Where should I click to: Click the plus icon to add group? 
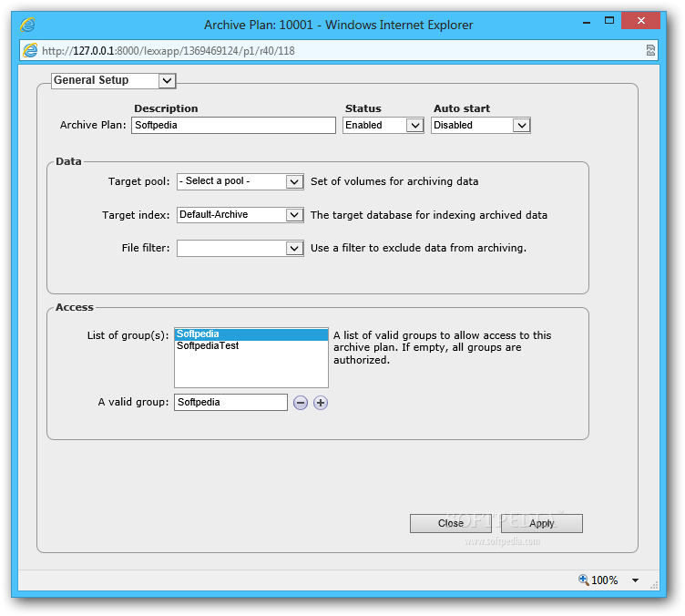pos(321,403)
